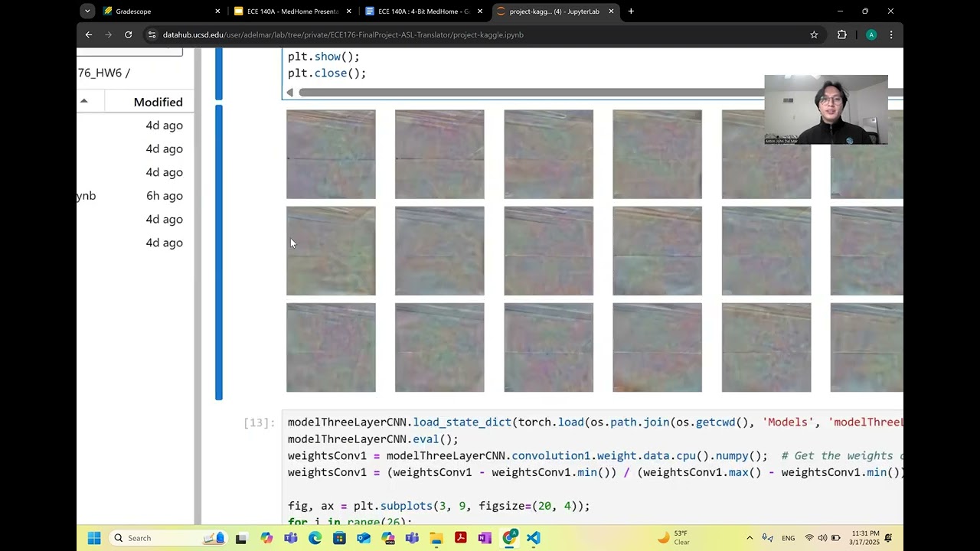Collapse the output showing the filter images

click(x=219, y=252)
